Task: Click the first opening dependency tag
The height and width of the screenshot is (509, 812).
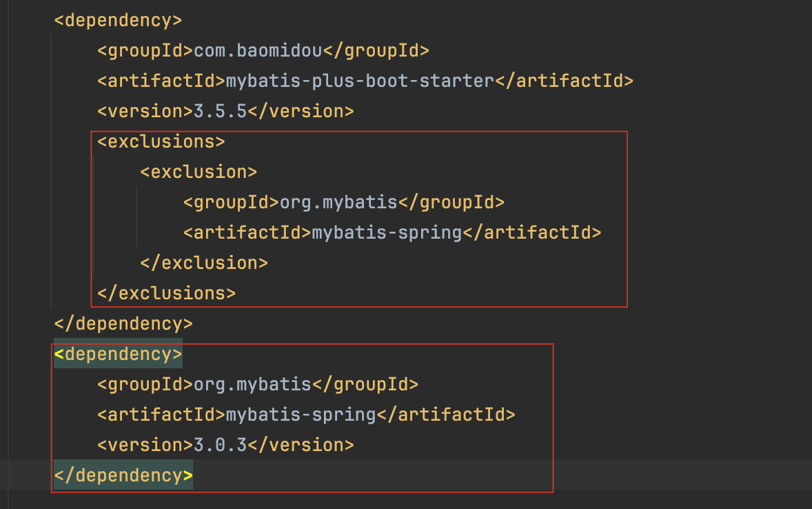Action: point(117,20)
